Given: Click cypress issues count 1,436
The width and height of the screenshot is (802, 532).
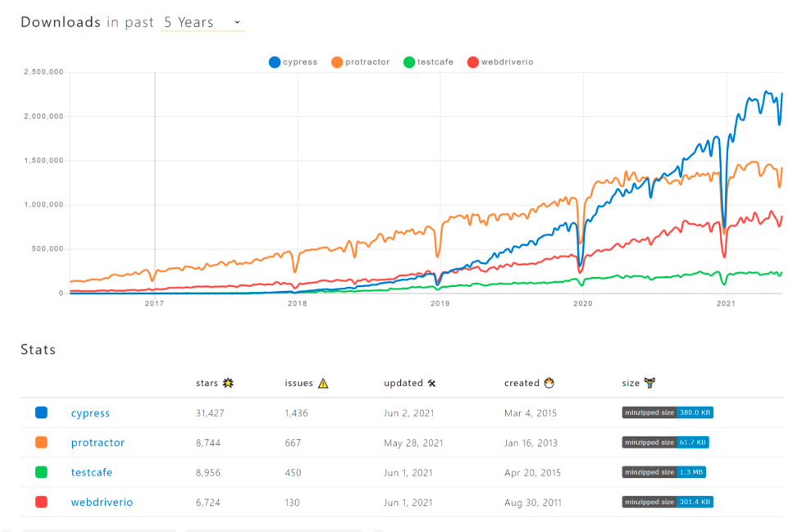Looking at the screenshot, I should 296,413.
